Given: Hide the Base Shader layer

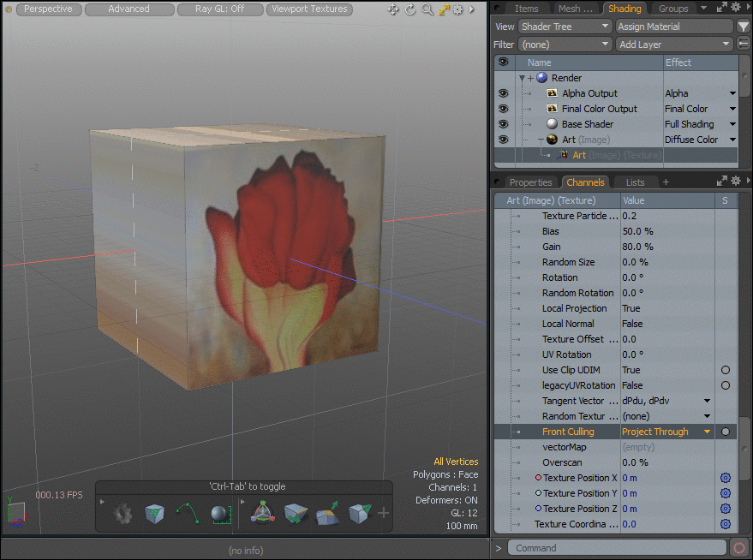Looking at the screenshot, I should pos(503,123).
